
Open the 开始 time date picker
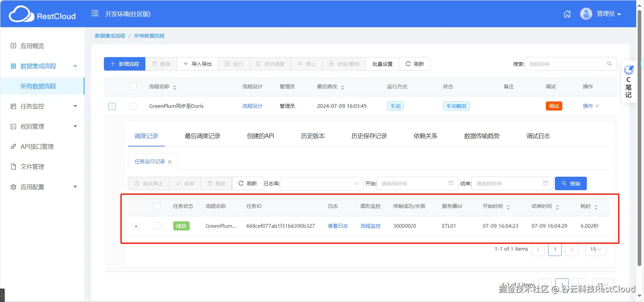click(418, 183)
